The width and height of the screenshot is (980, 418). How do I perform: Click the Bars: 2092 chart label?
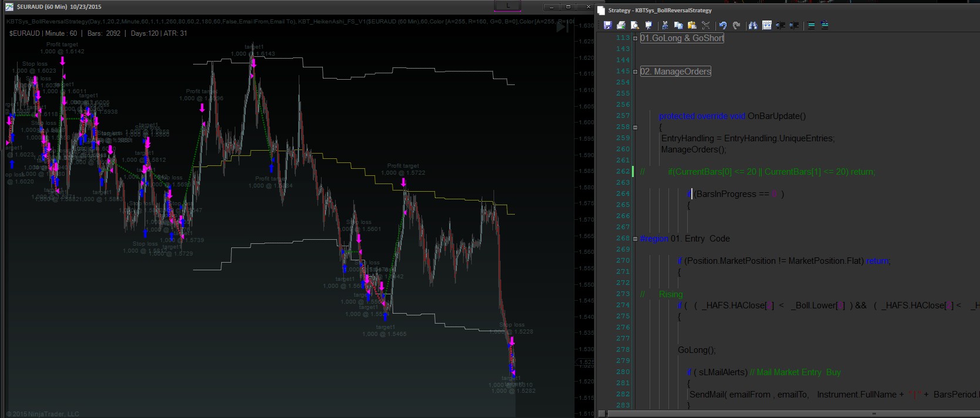[104, 33]
